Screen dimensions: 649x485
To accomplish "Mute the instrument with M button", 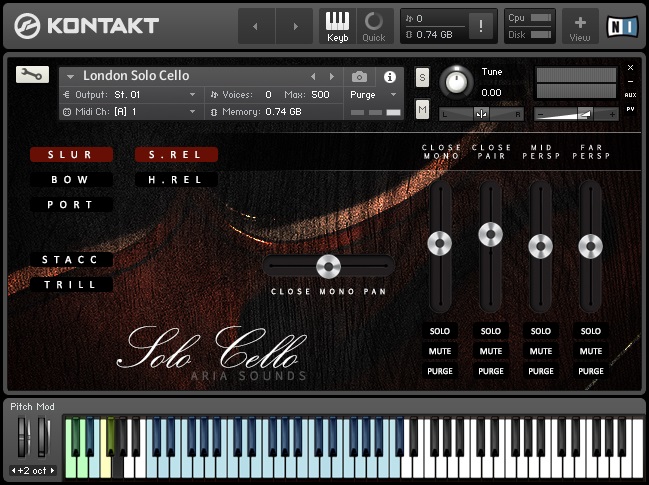I will tap(422, 109).
